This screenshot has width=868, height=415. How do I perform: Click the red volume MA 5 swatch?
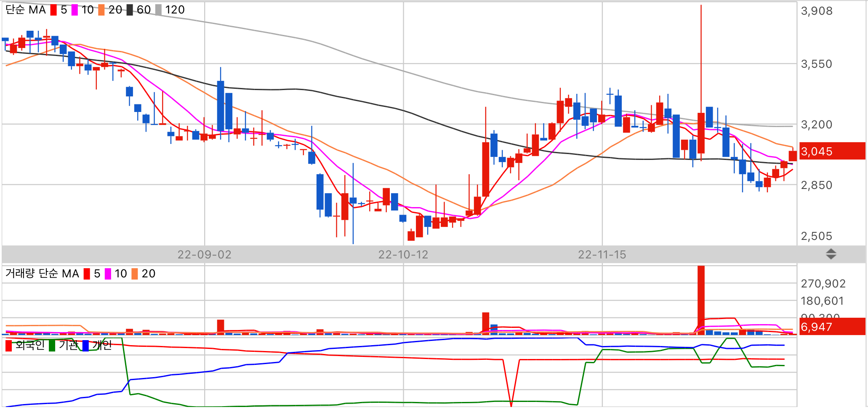tap(87, 274)
